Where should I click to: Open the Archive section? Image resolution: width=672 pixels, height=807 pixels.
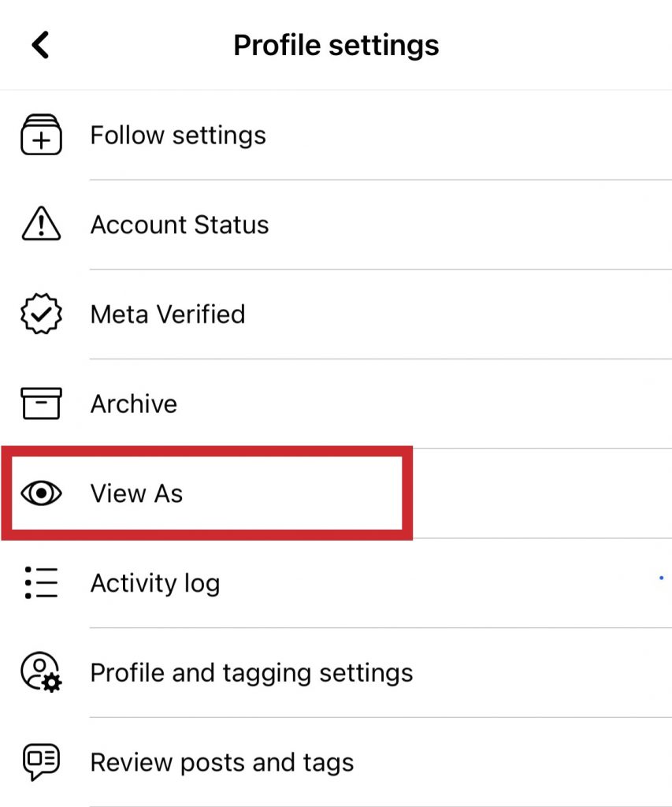133,403
